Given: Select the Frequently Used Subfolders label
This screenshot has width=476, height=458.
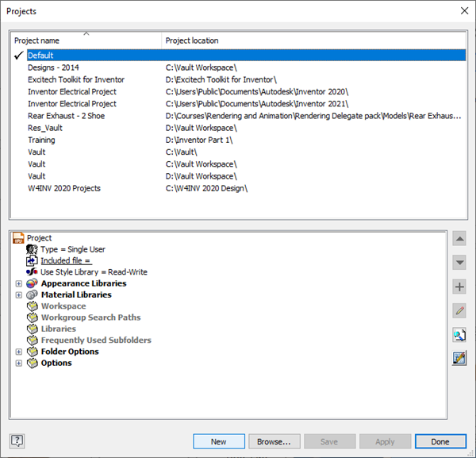Looking at the screenshot, I should coord(96,341).
